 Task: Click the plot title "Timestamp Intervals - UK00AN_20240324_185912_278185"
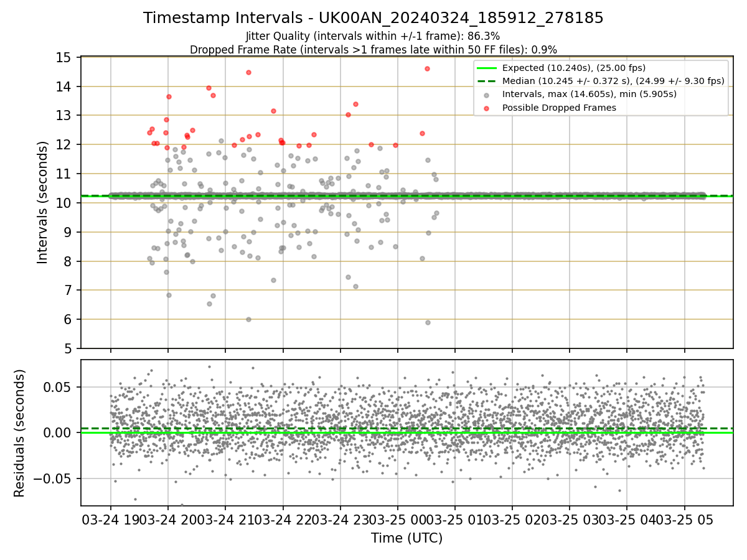coord(374,18)
